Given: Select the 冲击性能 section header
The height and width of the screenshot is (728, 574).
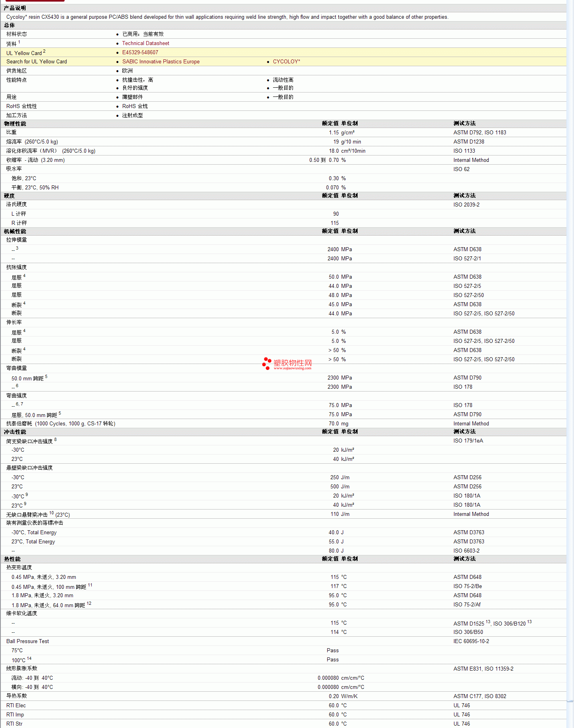Looking at the screenshot, I should click(15, 432).
